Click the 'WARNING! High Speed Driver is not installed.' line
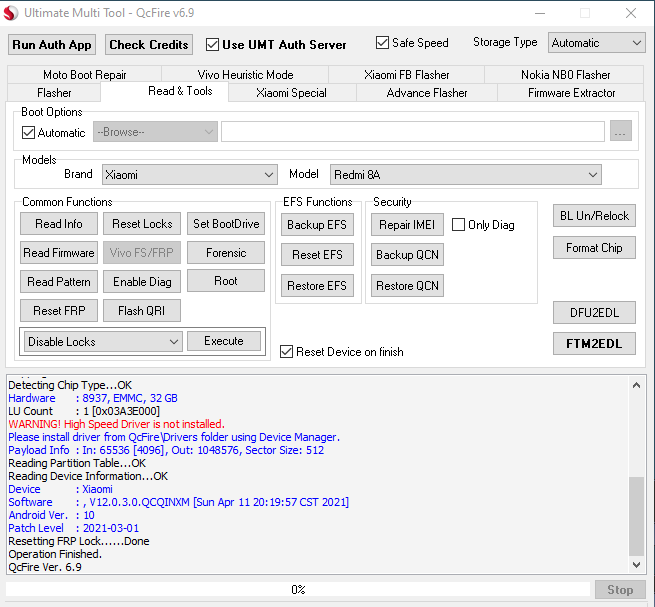655x607 pixels. click(x=116, y=424)
